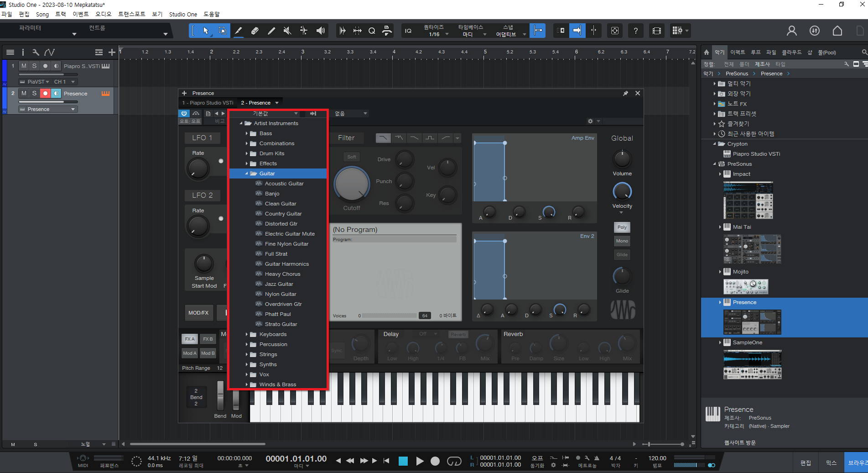Open the user account icon
The width and height of the screenshot is (868, 473).
coord(792,31)
